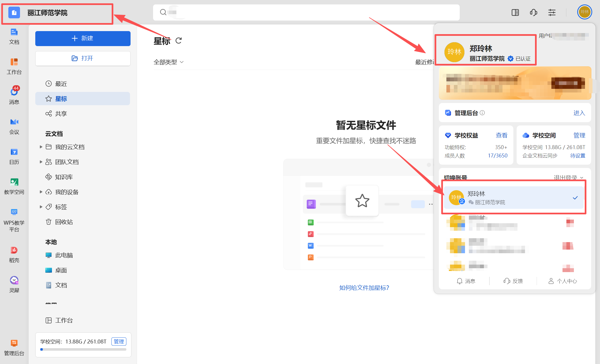Viewport: 600px width, 364px height.
Task: Click the 打开 button
Action: coord(83,58)
